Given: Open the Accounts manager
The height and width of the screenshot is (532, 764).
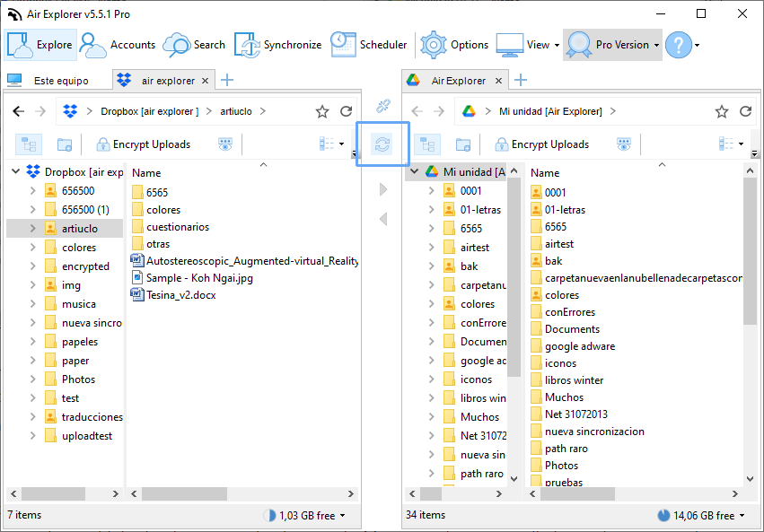Looking at the screenshot, I should [117, 45].
